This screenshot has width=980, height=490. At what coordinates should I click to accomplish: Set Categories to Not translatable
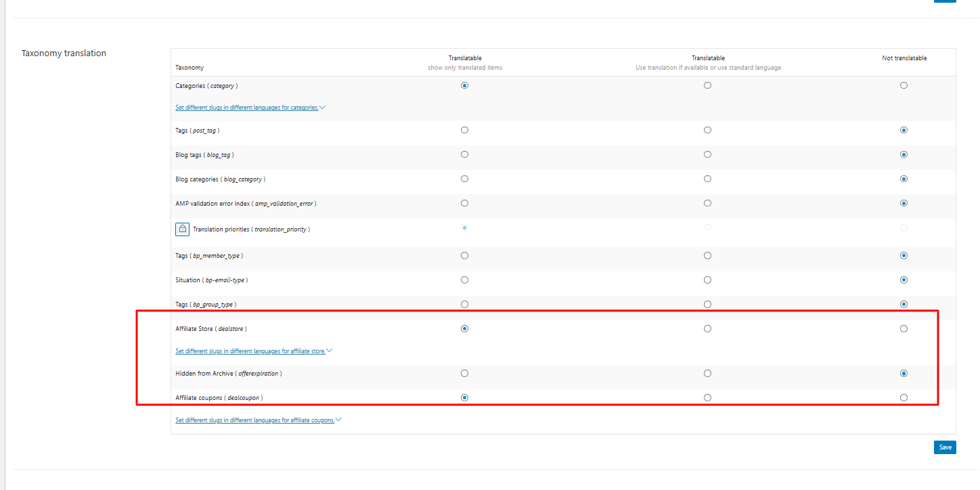(x=904, y=85)
